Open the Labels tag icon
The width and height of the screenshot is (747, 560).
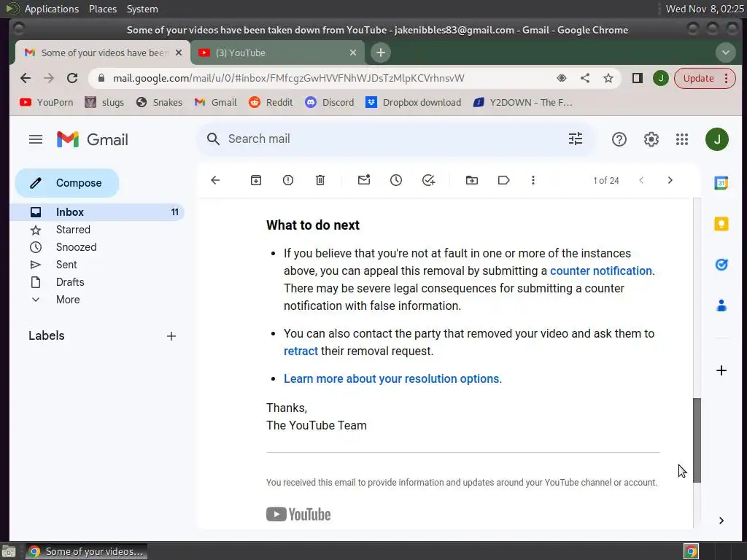click(503, 180)
